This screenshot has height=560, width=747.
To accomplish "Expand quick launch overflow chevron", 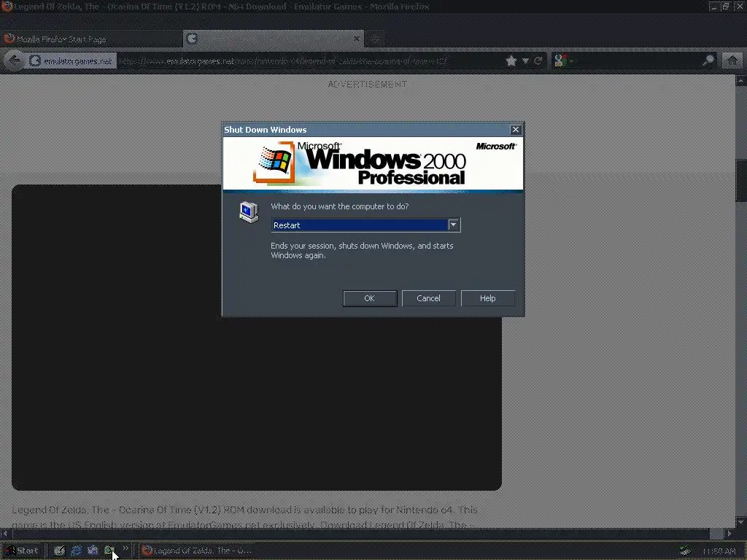I will point(125,548).
